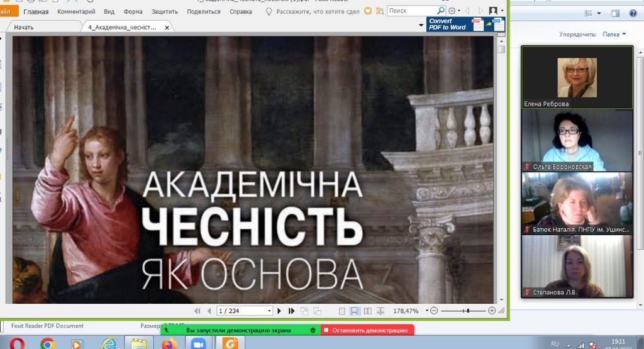Image resolution: width=644 pixels, height=349 pixels.
Task: Open the Комментарий ribbon tab
Action: (x=76, y=11)
